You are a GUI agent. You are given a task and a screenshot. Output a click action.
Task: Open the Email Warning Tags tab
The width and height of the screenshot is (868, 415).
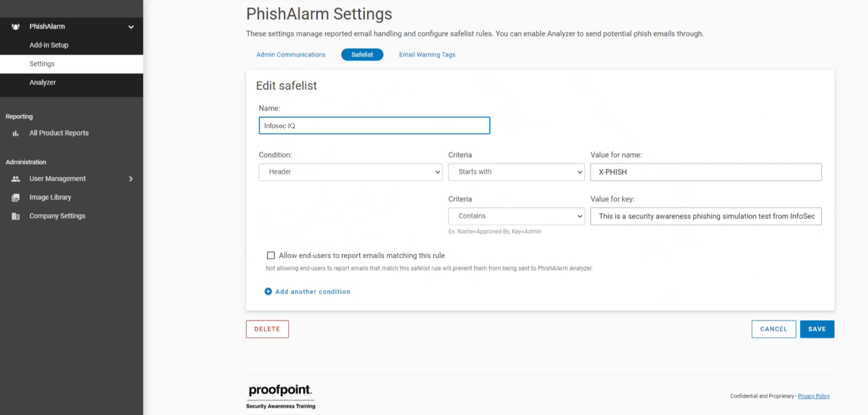427,55
